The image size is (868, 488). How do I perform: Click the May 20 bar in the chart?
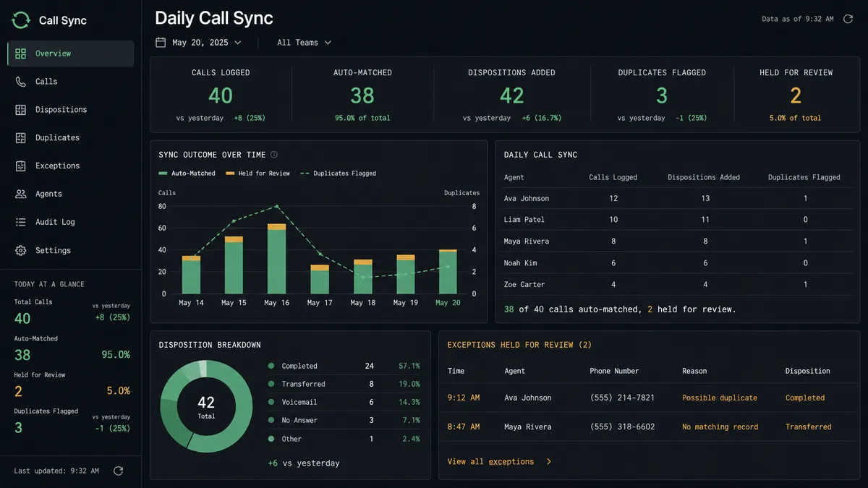tap(448, 272)
